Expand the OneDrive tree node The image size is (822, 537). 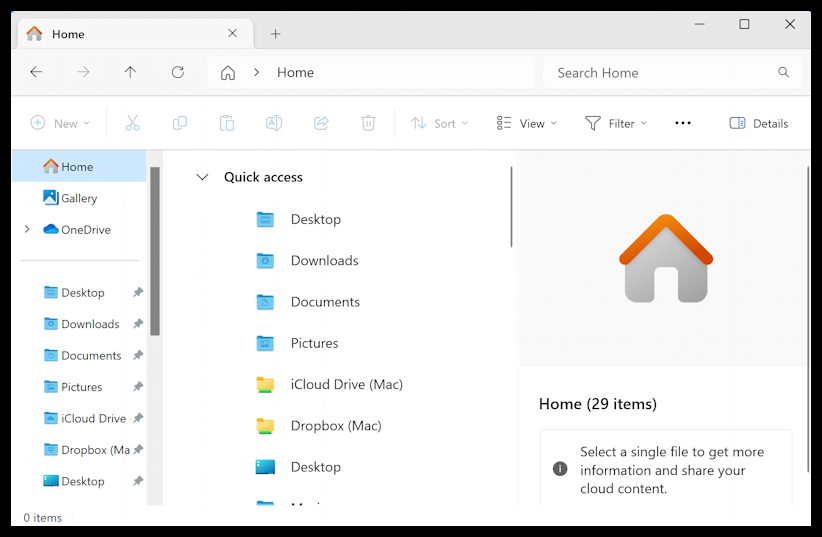click(27, 229)
